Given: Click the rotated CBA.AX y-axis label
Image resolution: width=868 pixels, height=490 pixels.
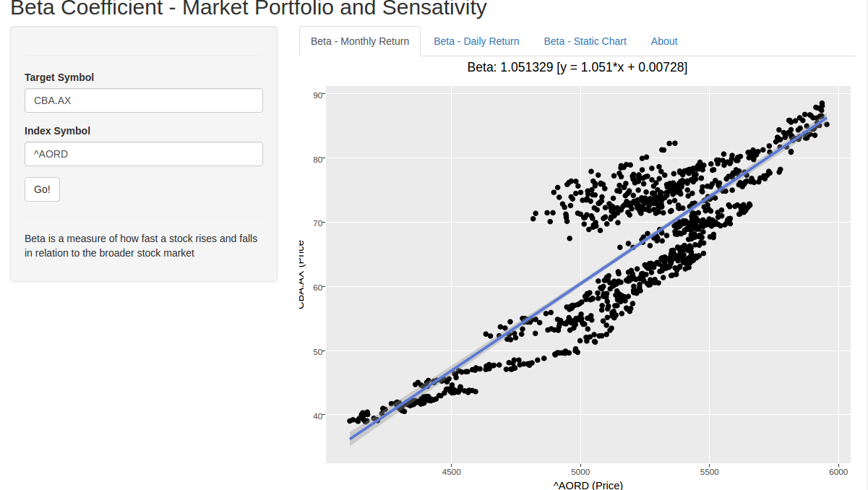Looking at the screenshot, I should click(x=301, y=274).
